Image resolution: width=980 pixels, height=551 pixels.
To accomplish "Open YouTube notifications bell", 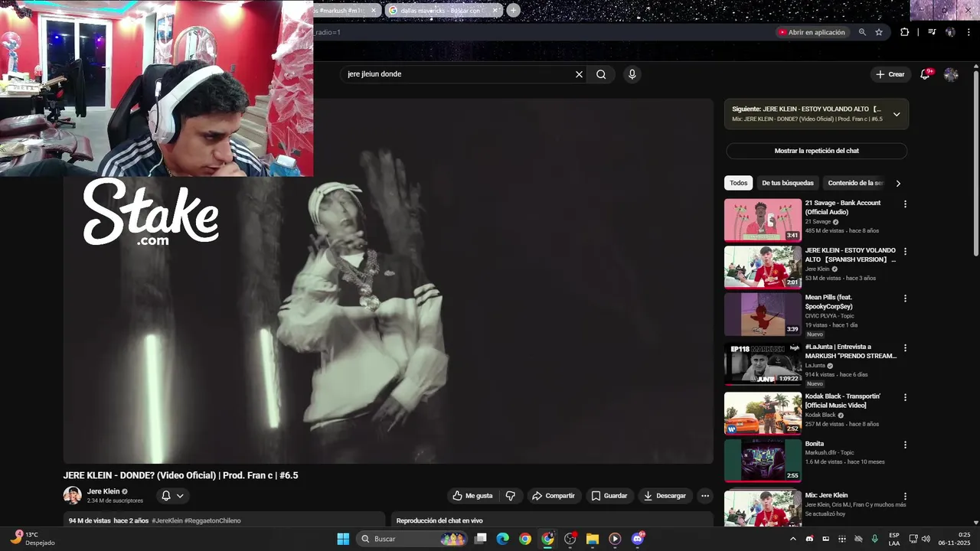I will (x=925, y=74).
